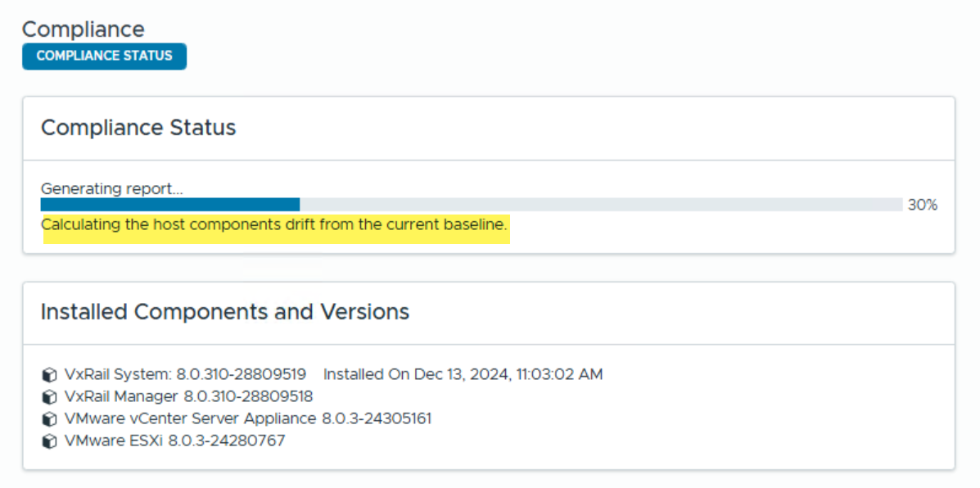Select the VxRail Manager label text
The height and width of the screenshot is (488, 980).
point(121,396)
